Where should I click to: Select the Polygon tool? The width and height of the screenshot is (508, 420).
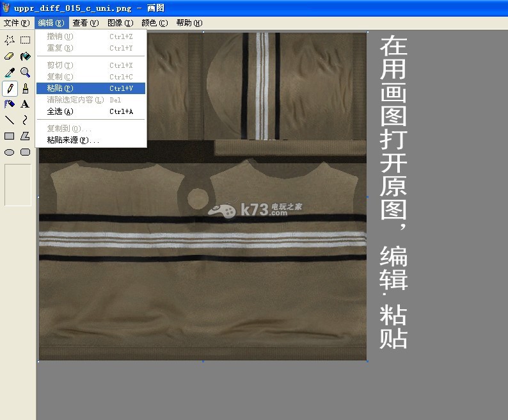[x=25, y=136]
